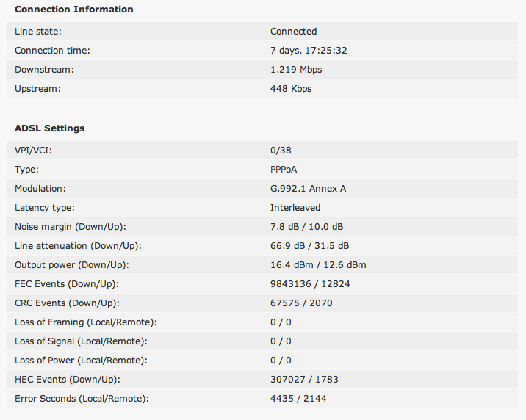
Task: Click the 'Loss of Signal (Local/Remote):' label
Action: [x=82, y=341]
